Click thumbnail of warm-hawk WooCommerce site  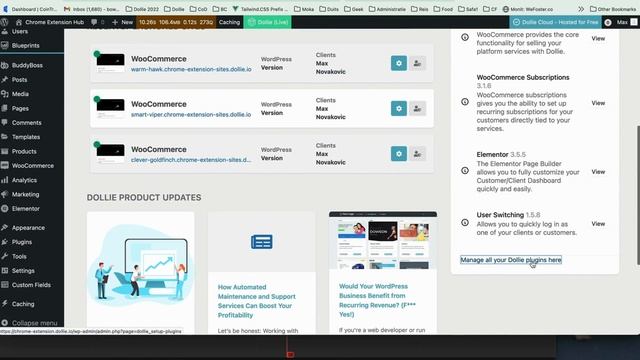point(110,63)
